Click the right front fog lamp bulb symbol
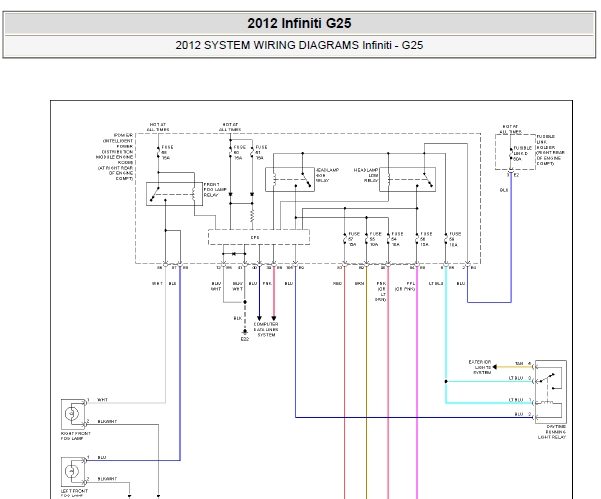This screenshot has height=499, width=601. (72, 414)
